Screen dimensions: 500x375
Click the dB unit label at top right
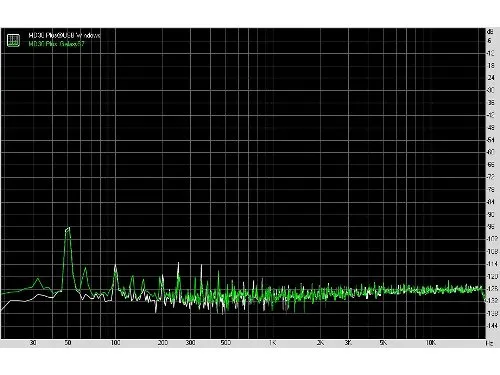tap(490, 32)
